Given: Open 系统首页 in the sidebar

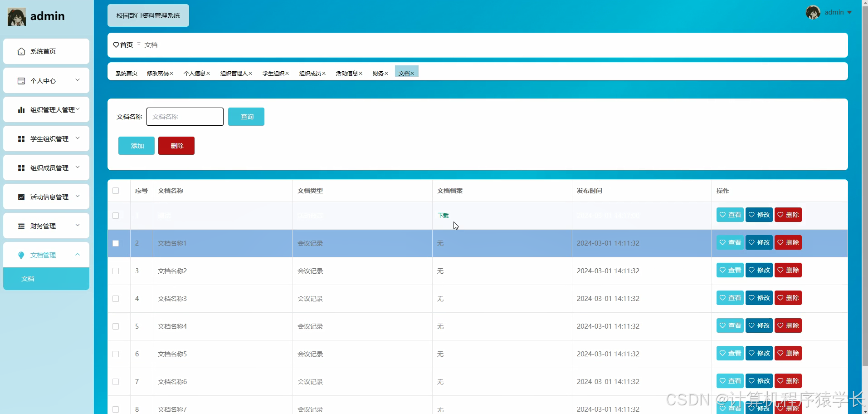Looking at the screenshot, I should tap(46, 51).
